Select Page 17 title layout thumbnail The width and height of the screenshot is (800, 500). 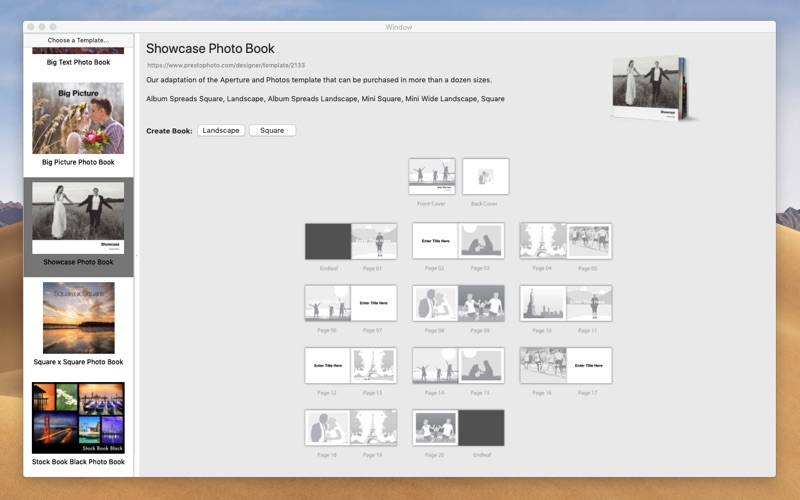tap(589, 366)
